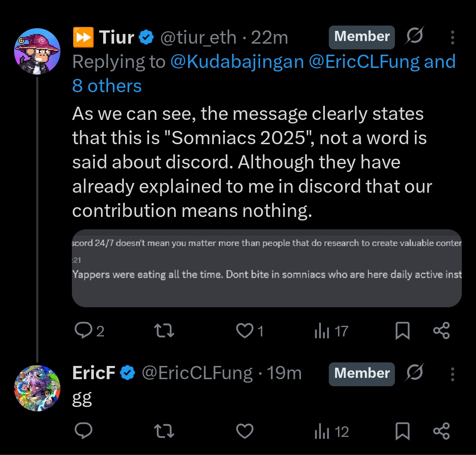Screen dimensions: 476x455
Task: Open Grok icon on Tiur's tweet
Action: [x=413, y=37]
